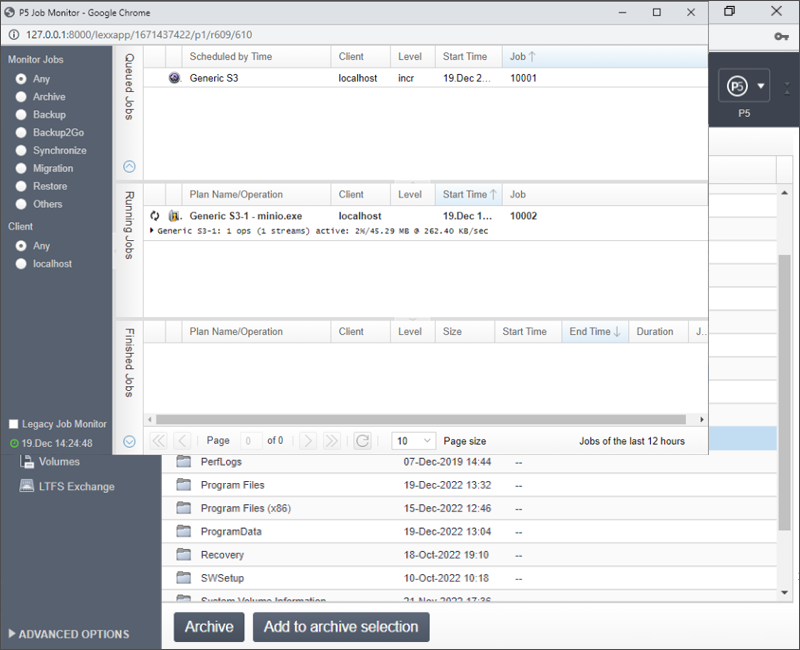
Task: View site information icon beside the URL
Action: point(14,35)
